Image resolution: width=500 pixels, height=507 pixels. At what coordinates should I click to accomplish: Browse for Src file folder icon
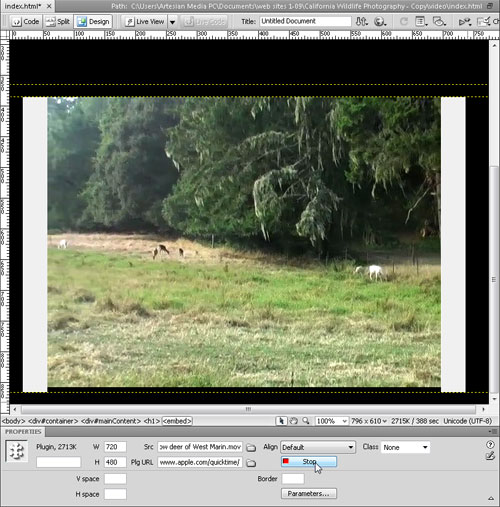point(251,447)
